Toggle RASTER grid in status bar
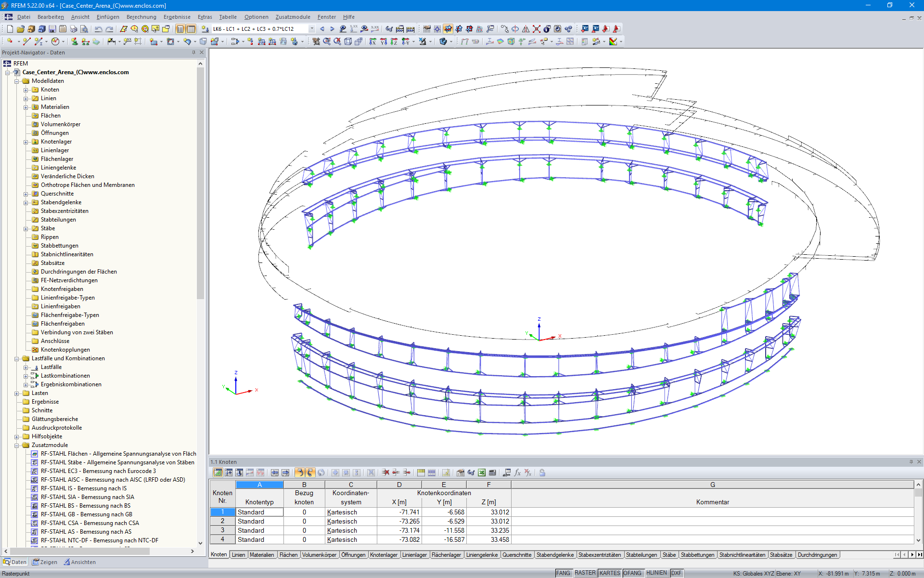The image size is (924, 578). point(585,573)
